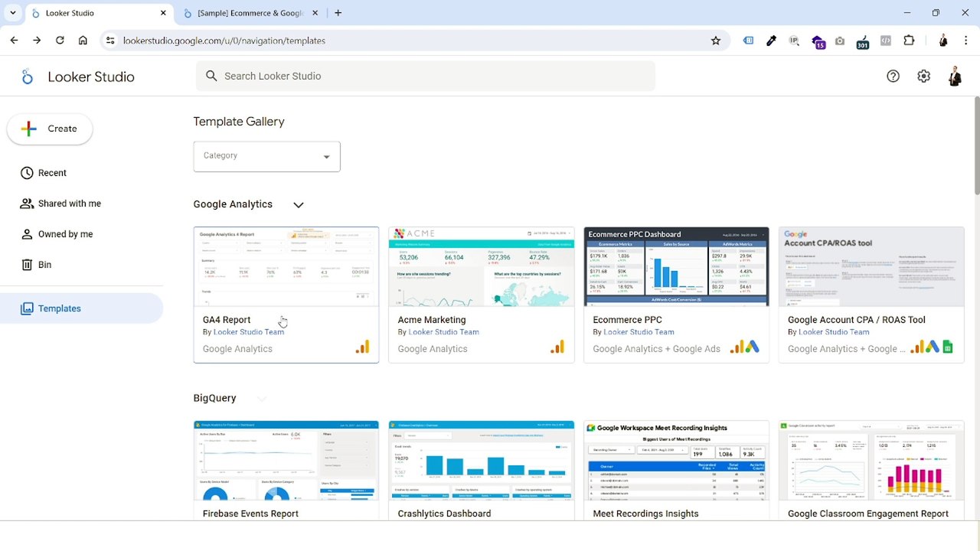Go forward with the browser forward arrow

(x=37, y=41)
